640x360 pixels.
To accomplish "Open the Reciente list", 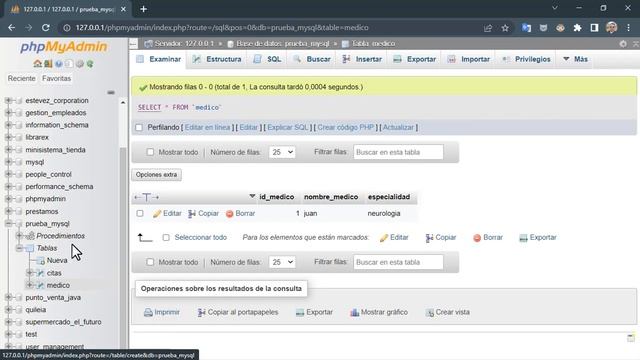I will [x=22, y=78].
